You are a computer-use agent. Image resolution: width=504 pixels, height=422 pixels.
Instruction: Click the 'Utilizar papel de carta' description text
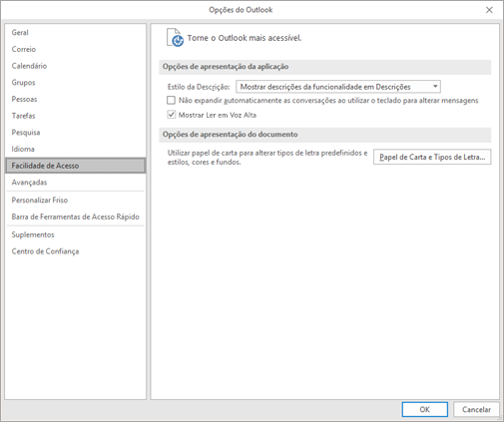tap(267, 158)
